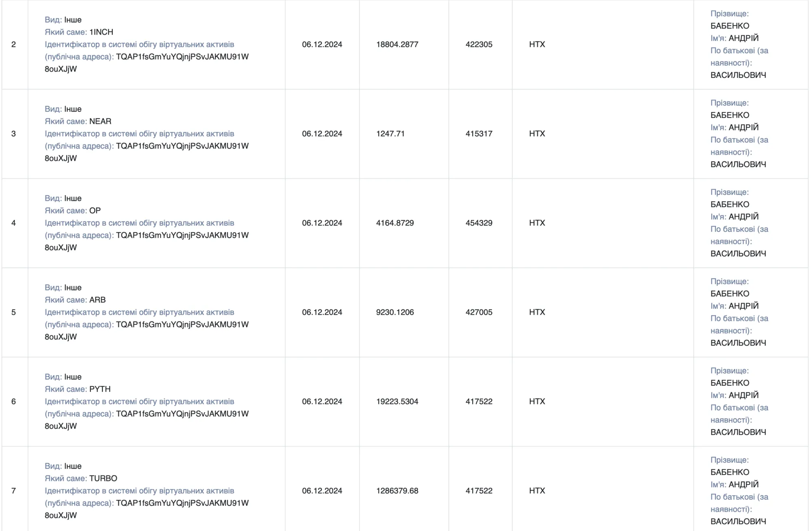Select the value 454329 in row 4
812x531 pixels.
[x=479, y=223]
